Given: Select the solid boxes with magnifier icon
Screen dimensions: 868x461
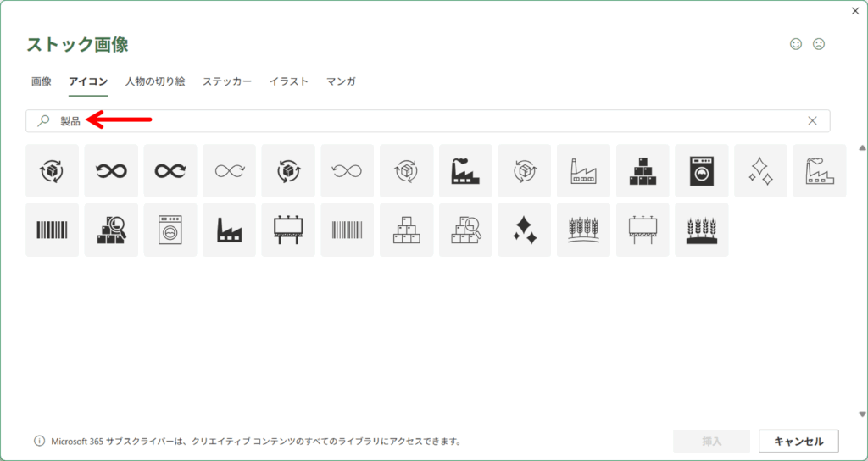Looking at the screenshot, I should [x=111, y=229].
